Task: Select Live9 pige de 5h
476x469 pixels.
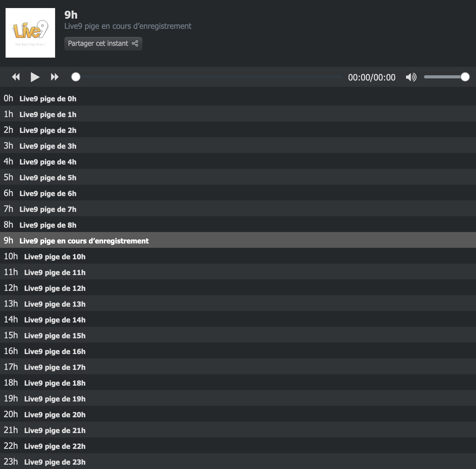Action: click(238, 177)
